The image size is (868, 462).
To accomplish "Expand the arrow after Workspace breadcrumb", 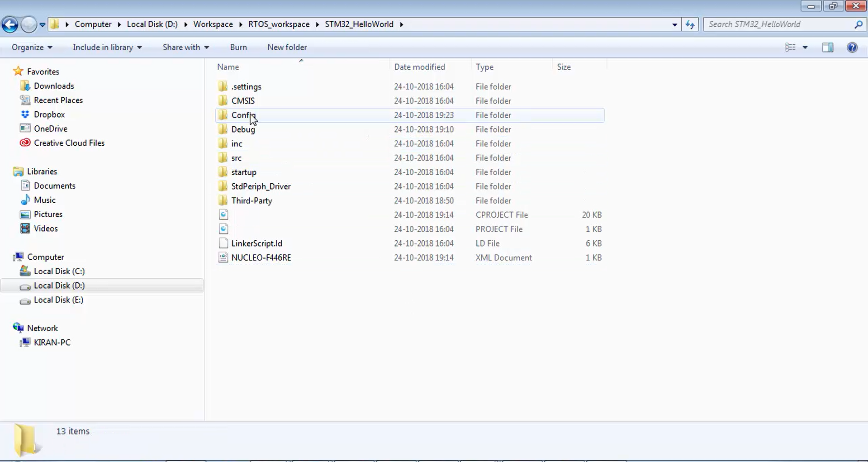I will click(240, 24).
